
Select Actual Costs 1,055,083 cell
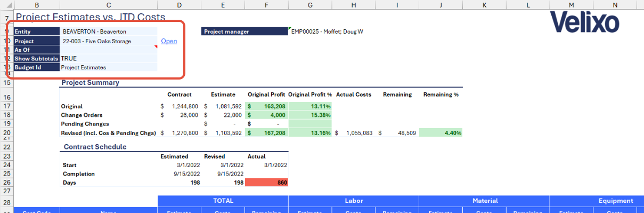point(354,133)
